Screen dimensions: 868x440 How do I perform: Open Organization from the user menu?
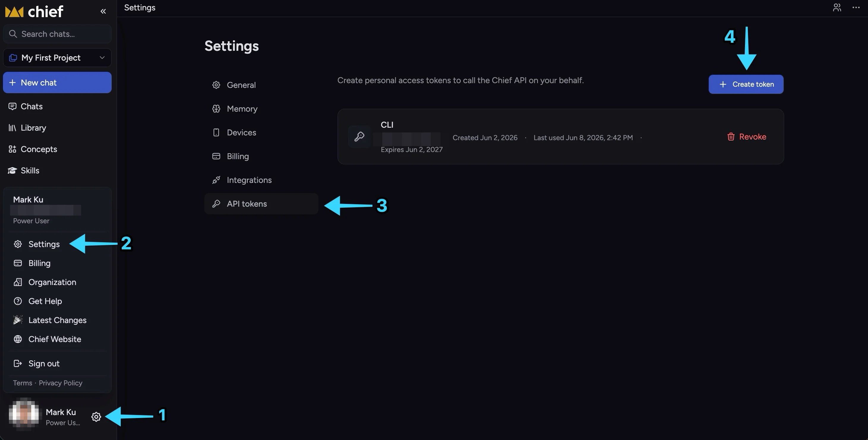coord(57,282)
